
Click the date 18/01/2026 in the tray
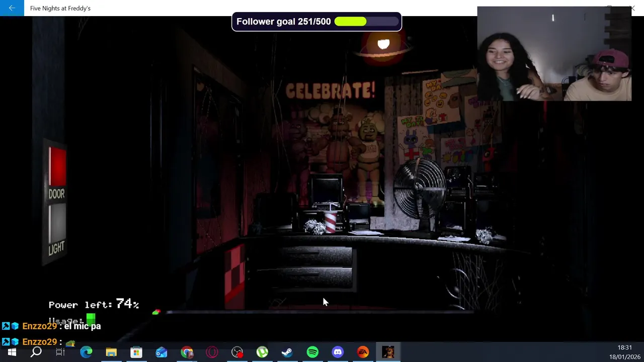624,357
